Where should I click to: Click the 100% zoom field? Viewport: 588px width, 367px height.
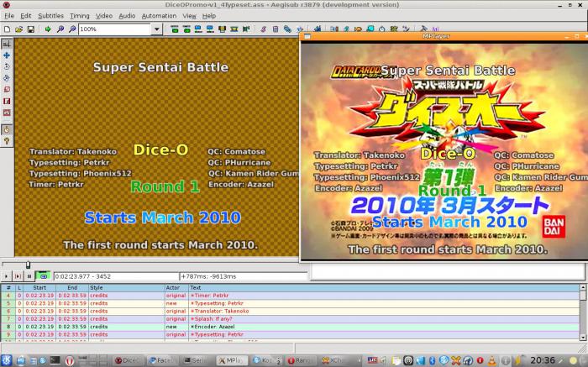[115, 29]
